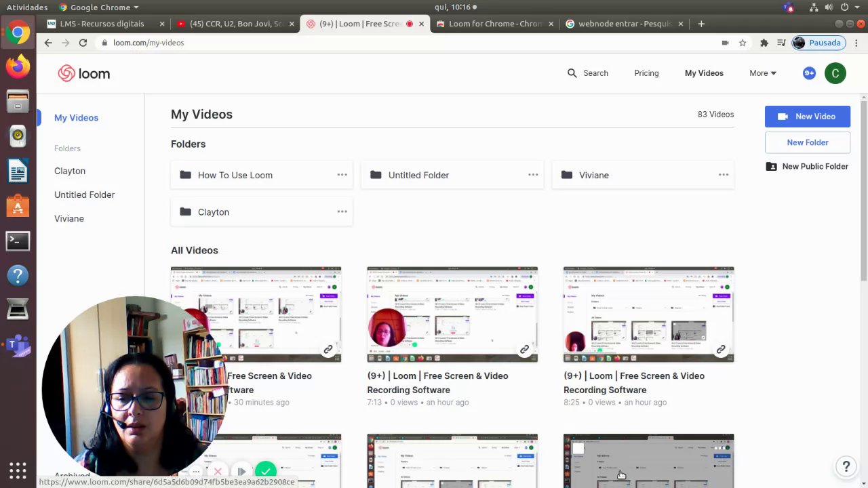
Task: Open options for How To Use Loom folder
Action: [342, 175]
